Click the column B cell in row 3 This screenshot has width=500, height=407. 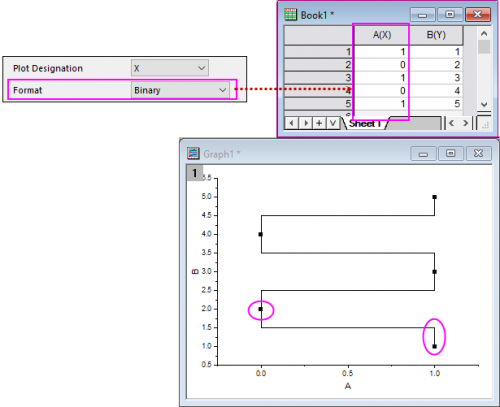click(436, 78)
